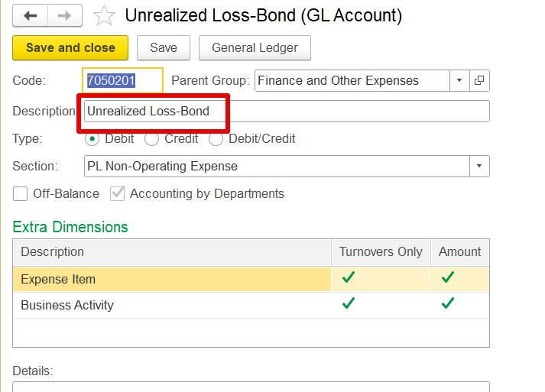This screenshot has height=392, width=545.
Task: Click the Save button
Action: pos(164,47)
